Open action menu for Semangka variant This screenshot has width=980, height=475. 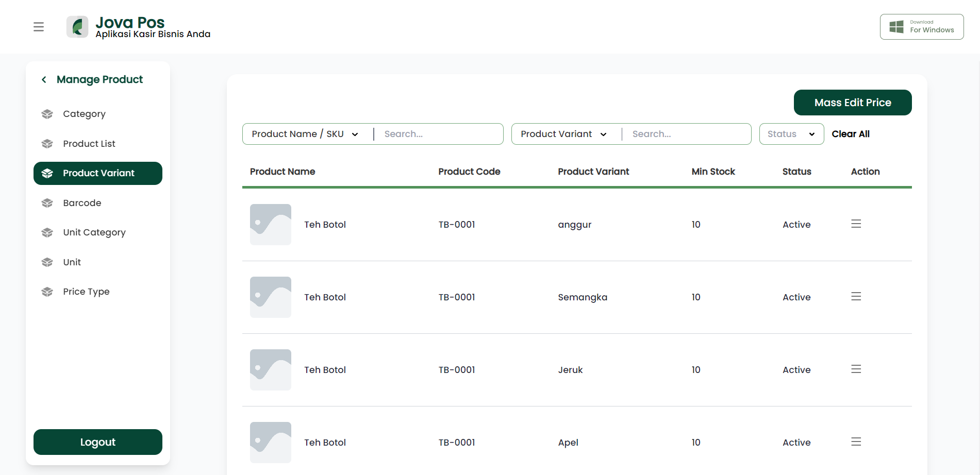click(856, 296)
